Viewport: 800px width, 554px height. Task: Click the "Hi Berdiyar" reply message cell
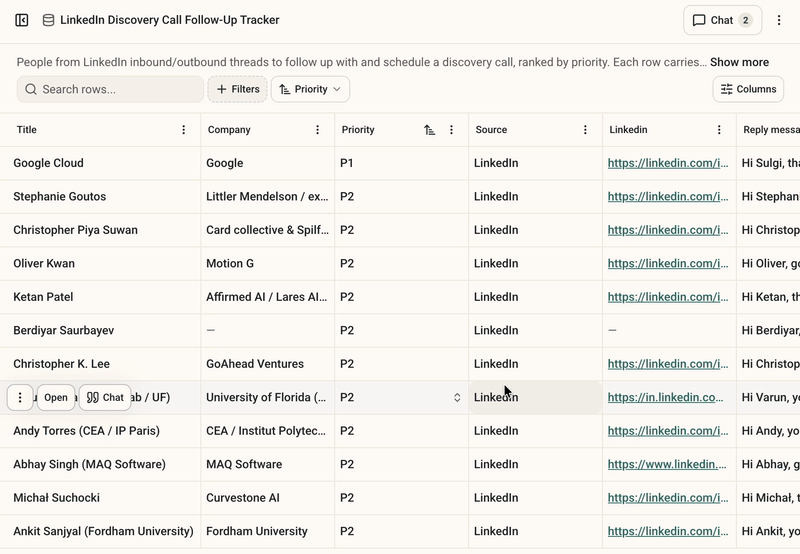769,331
